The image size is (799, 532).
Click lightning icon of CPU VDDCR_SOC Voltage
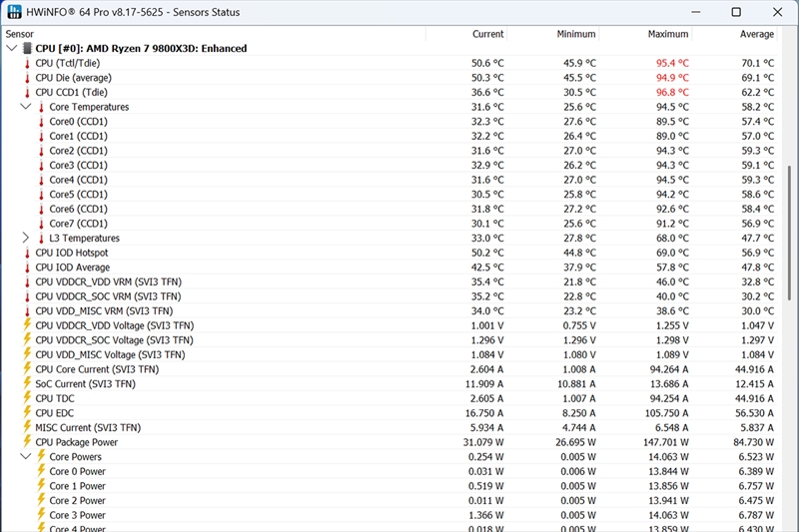click(x=28, y=340)
